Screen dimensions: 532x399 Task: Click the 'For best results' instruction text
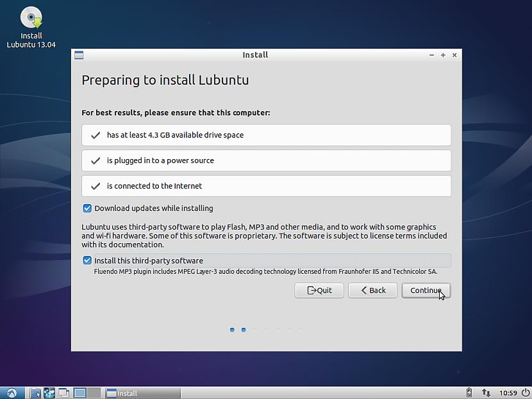pos(176,113)
